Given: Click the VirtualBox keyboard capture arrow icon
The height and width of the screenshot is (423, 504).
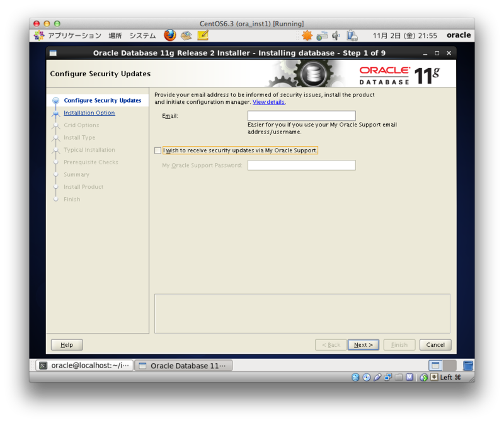Looking at the screenshot, I should pos(434,377).
